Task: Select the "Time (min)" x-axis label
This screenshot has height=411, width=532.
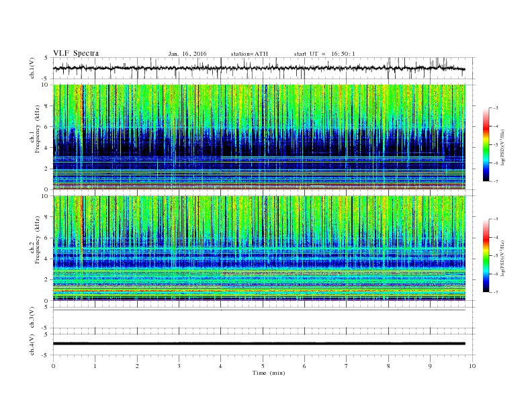Action: 269,373
